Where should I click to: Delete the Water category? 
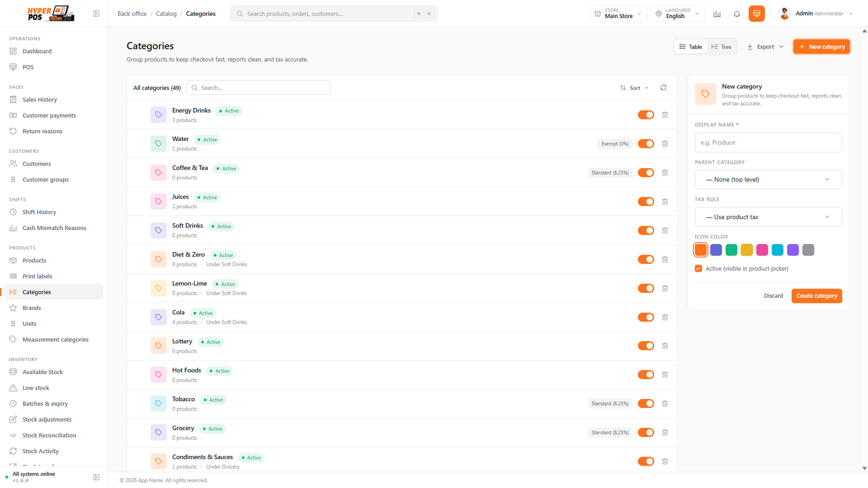click(x=665, y=144)
